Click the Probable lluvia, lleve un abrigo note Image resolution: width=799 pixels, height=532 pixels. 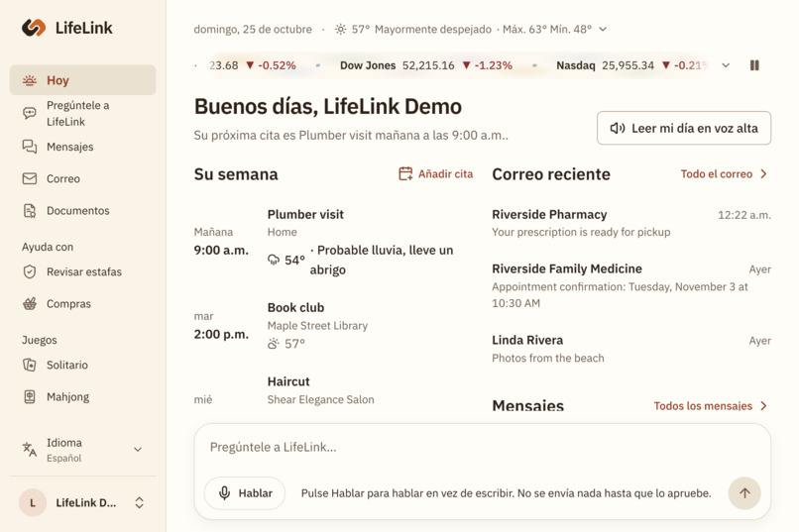[x=382, y=261]
